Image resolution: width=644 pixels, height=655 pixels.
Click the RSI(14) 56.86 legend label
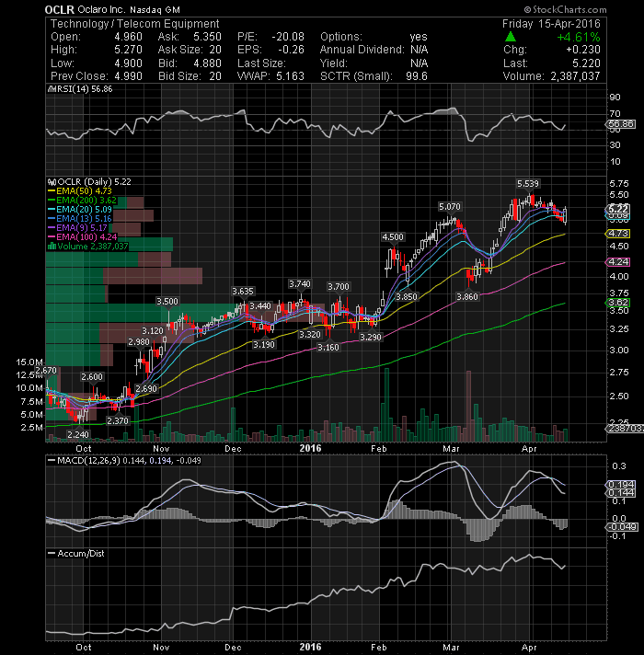[85, 89]
